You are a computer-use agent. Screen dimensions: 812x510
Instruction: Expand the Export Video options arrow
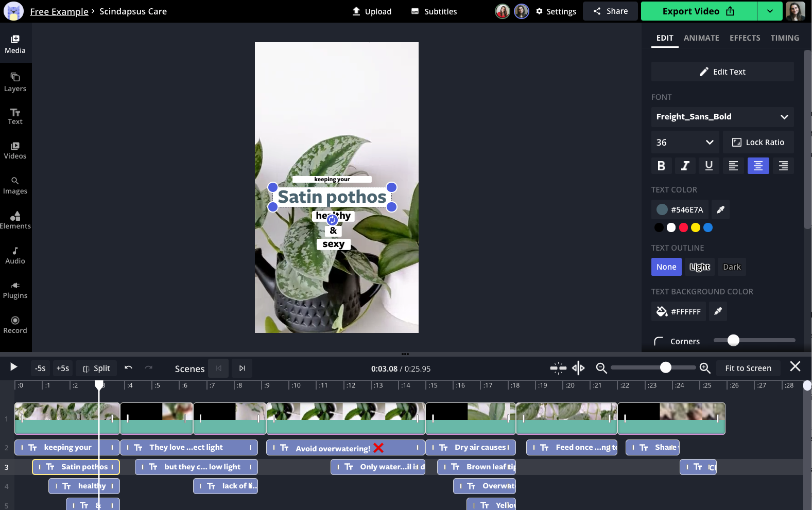click(770, 11)
